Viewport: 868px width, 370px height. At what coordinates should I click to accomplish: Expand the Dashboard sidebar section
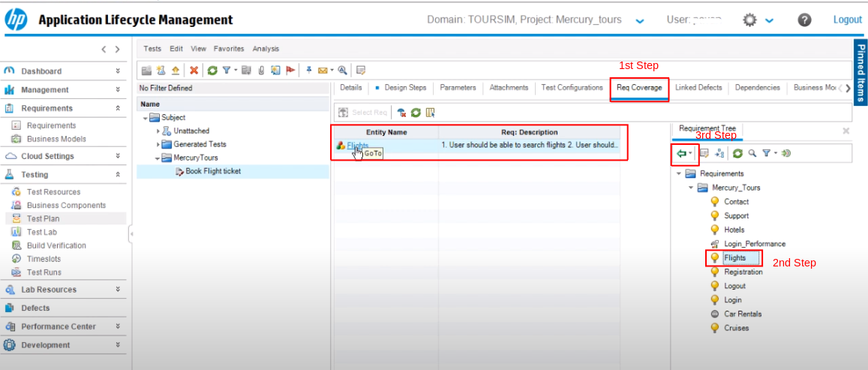118,71
